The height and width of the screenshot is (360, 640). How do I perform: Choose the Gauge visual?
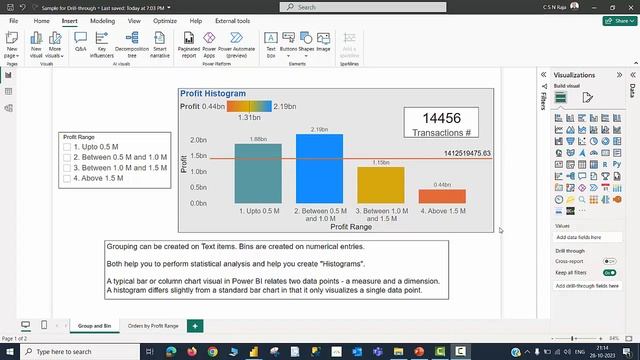594,153
